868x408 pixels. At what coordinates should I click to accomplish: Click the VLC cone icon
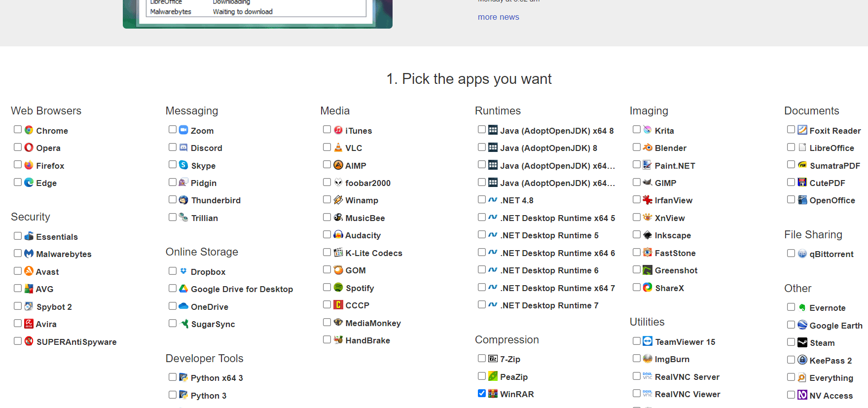338,147
